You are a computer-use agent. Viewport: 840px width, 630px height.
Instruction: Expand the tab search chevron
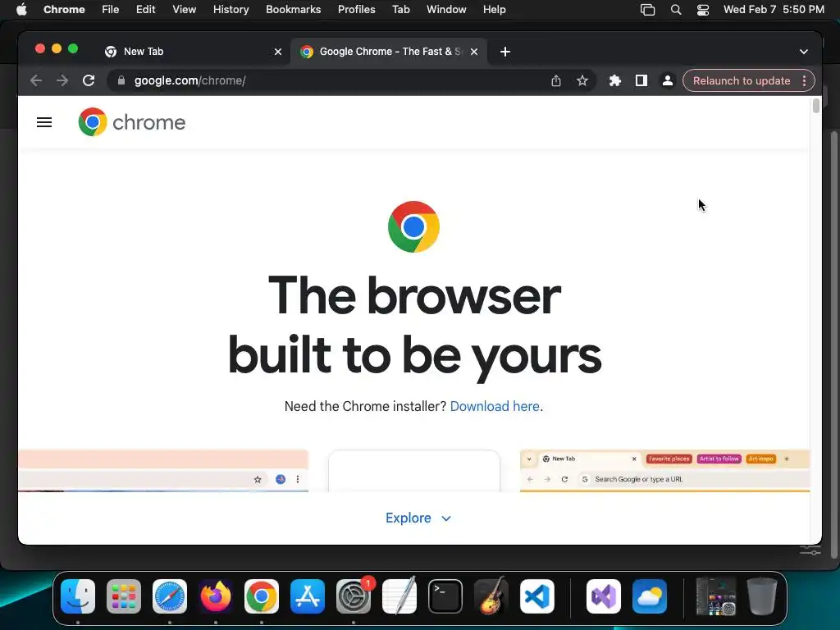[804, 52]
